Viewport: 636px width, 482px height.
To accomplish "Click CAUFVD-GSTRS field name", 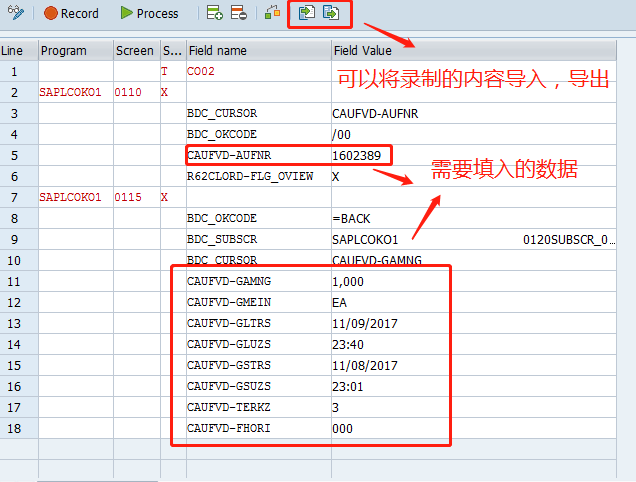I will tap(229, 365).
